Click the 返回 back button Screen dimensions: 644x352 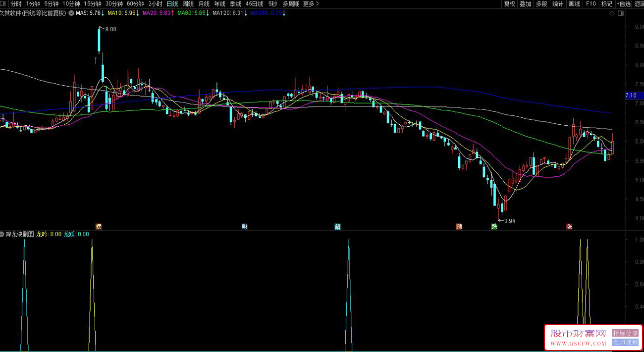pyautogui.click(x=639, y=3)
